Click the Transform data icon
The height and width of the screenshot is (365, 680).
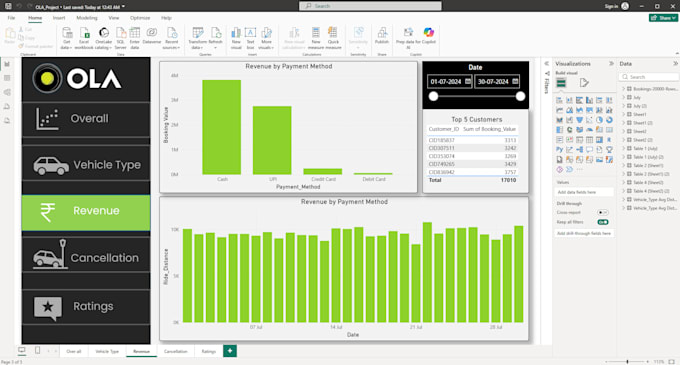tap(198, 33)
